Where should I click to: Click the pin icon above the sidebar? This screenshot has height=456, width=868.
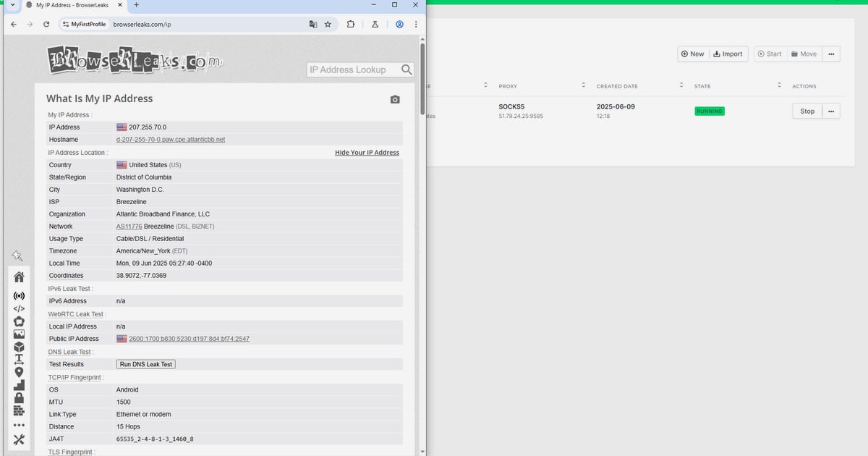[x=17, y=256]
